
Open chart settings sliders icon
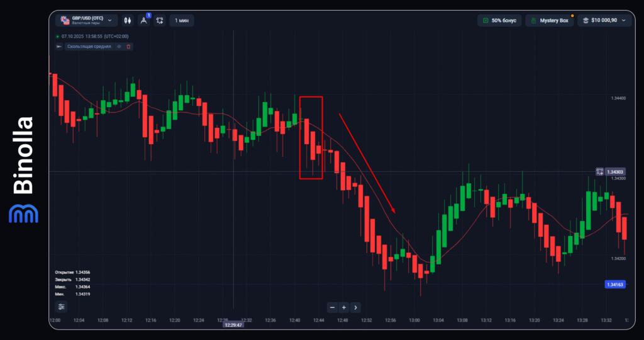pos(61,307)
